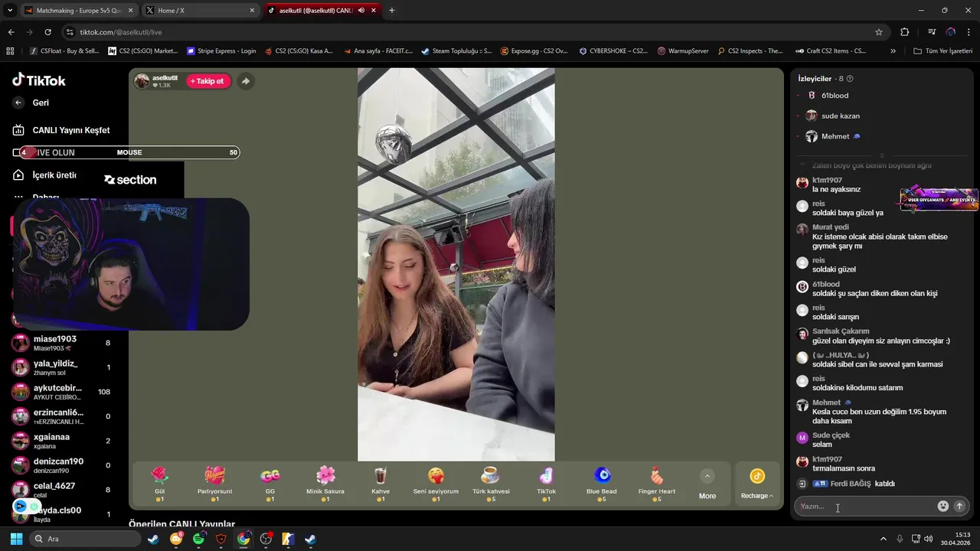
Task: Open celal_4627 live channel
Action: pos(61,490)
